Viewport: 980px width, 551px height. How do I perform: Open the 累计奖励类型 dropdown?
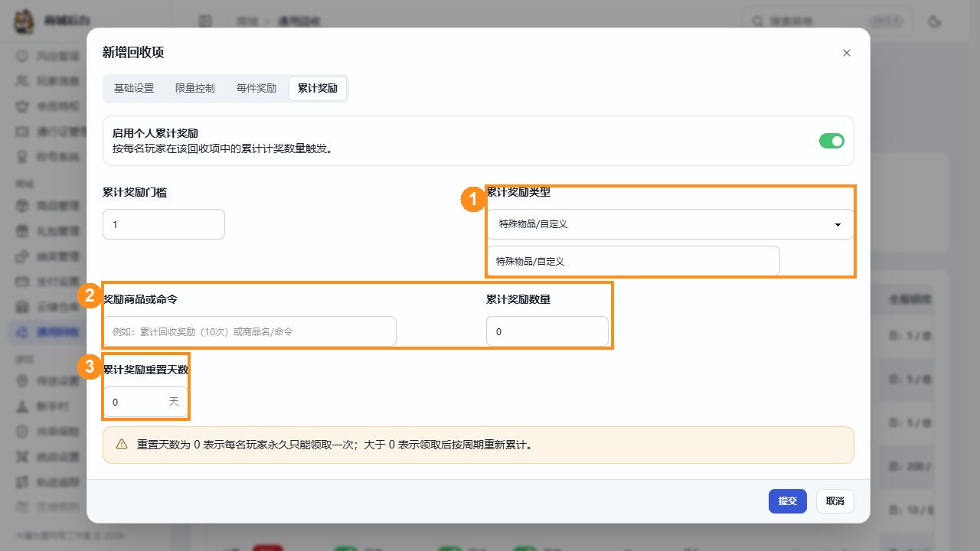[670, 224]
